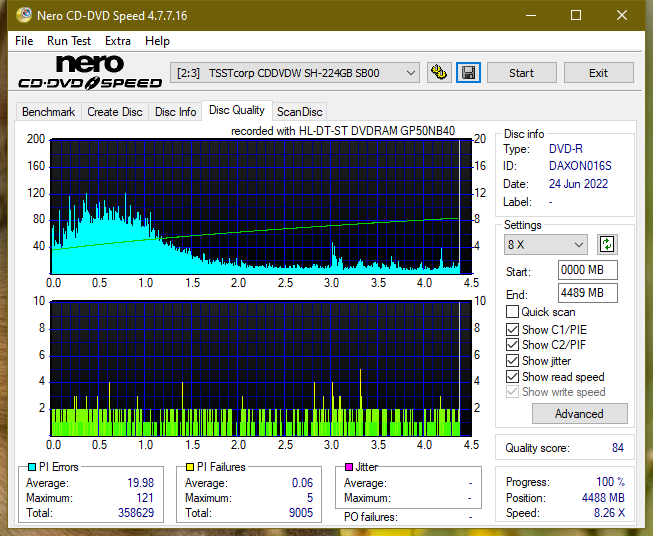Select the Disc Quality tab
This screenshot has height=536, width=653.
tap(237, 110)
